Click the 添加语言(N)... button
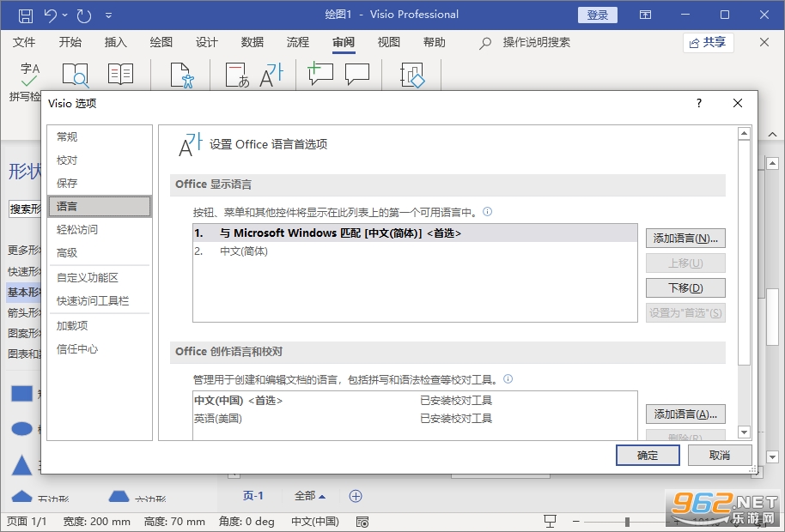Image resolution: width=785 pixels, height=532 pixels. (685, 238)
